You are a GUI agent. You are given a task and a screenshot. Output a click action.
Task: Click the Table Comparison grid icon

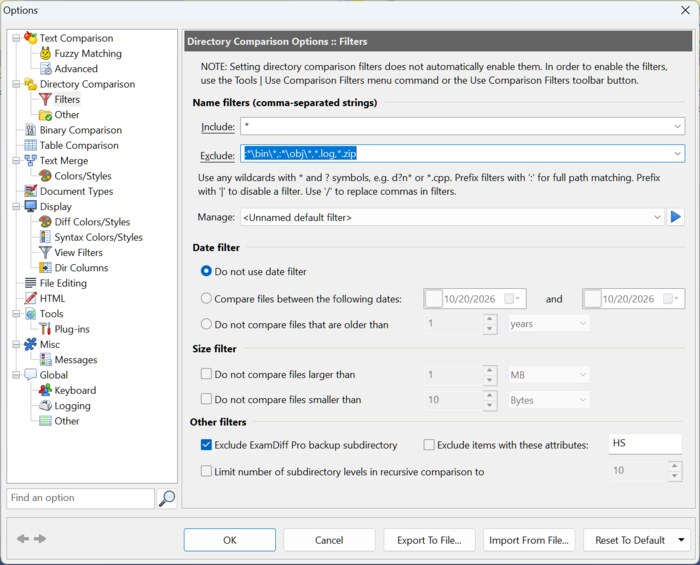point(30,145)
